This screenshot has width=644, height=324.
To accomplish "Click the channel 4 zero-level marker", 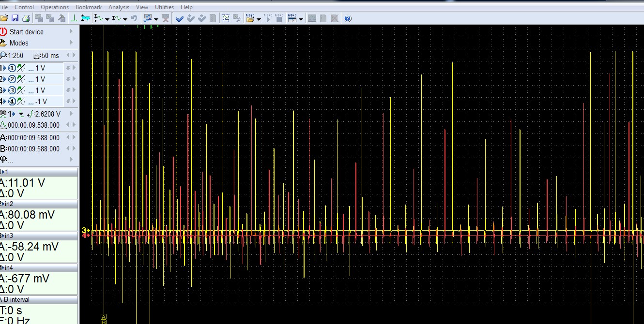I will [x=86, y=236].
